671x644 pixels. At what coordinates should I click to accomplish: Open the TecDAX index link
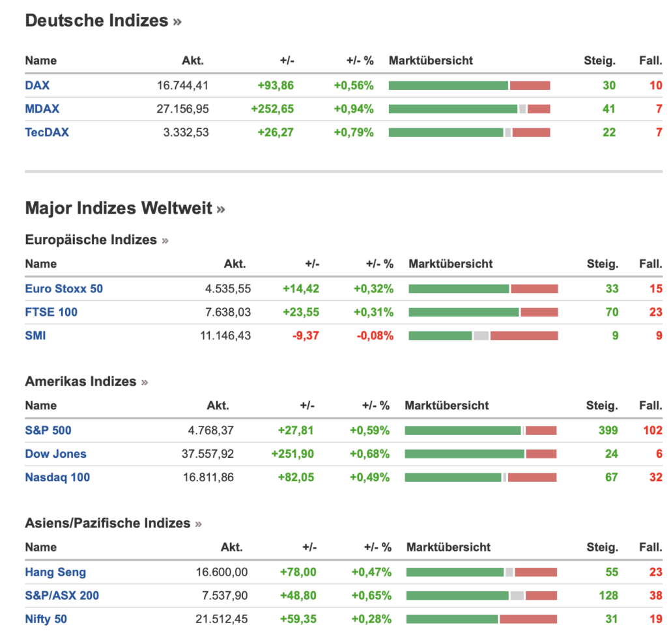47,133
